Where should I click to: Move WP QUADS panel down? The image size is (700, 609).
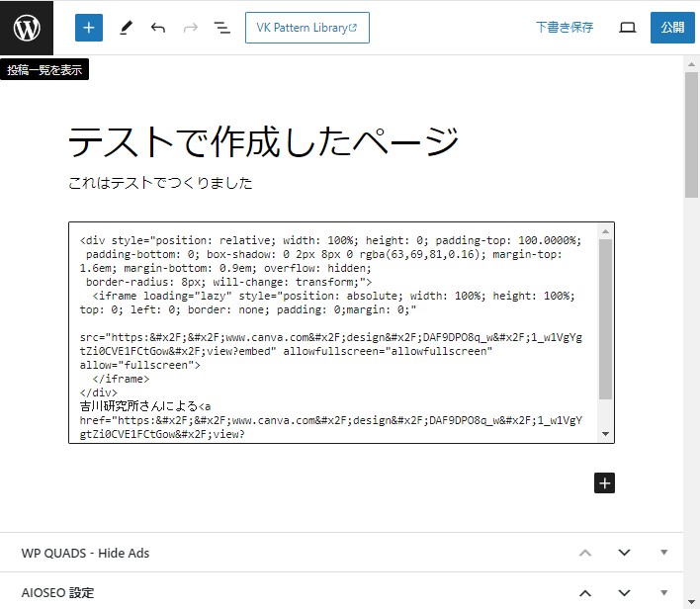click(624, 553)
